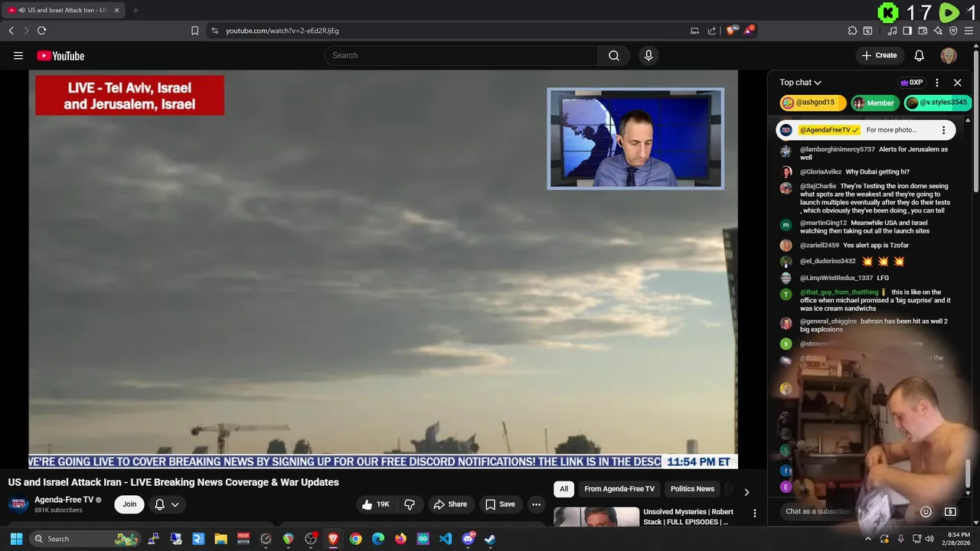Viewport: 980px width, 551px height.
Task: Go to YouTube home via logo
Action: click(60, 55)
